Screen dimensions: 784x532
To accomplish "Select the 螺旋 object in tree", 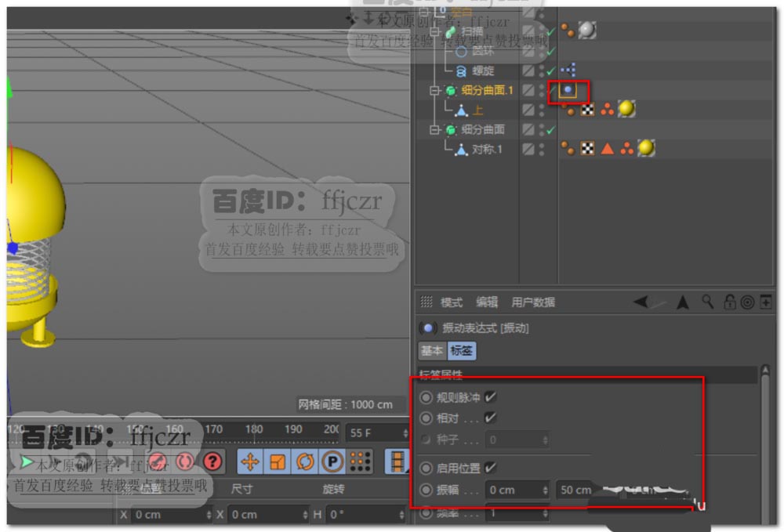I will pyautogui.click(x=482, y=71).
